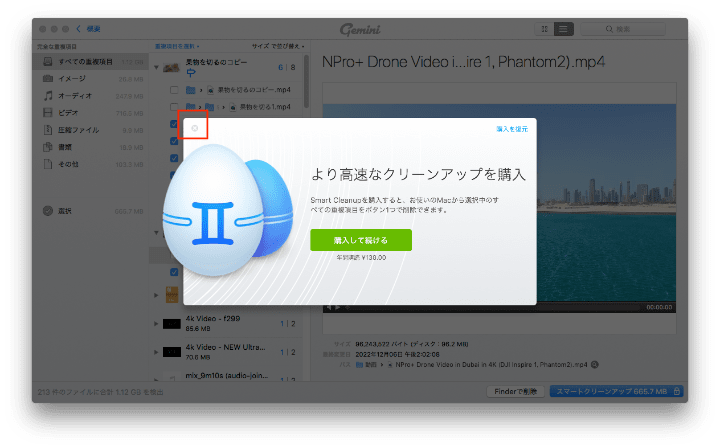Select イメージ category in sidebar

[x=91, y=78]
